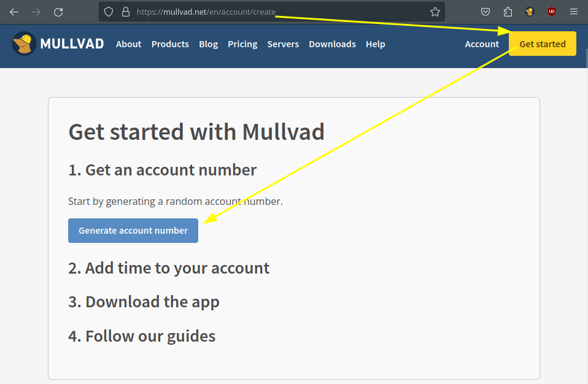Open the Pocket save icon
588x384 pixels.
(485, 12)
